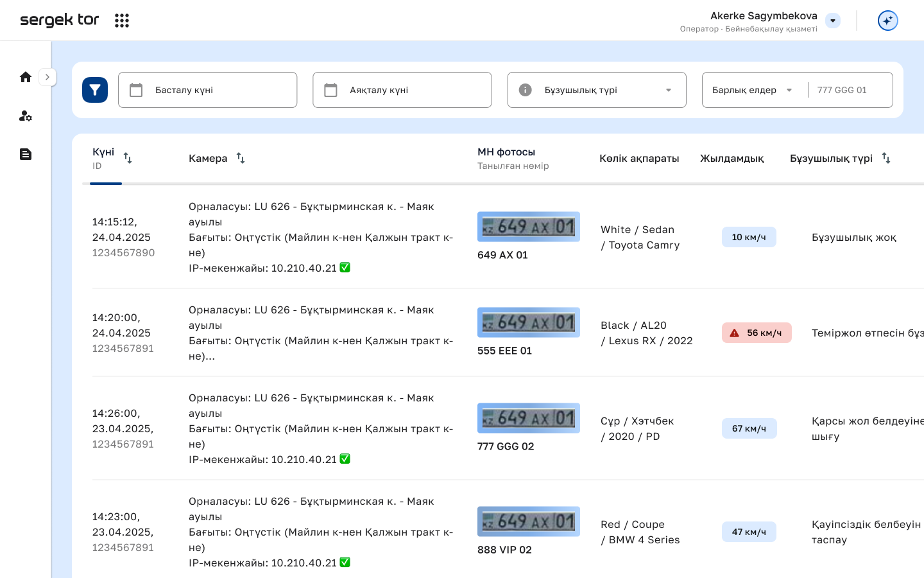
Task: Open the Барлық елдер country dropdown
Action: point(789,90)
